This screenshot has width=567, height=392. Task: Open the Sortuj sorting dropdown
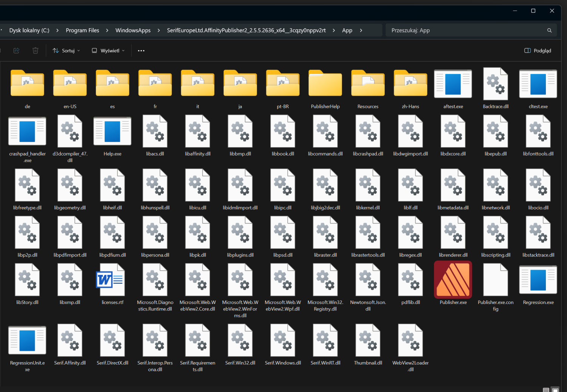point(67,51)
